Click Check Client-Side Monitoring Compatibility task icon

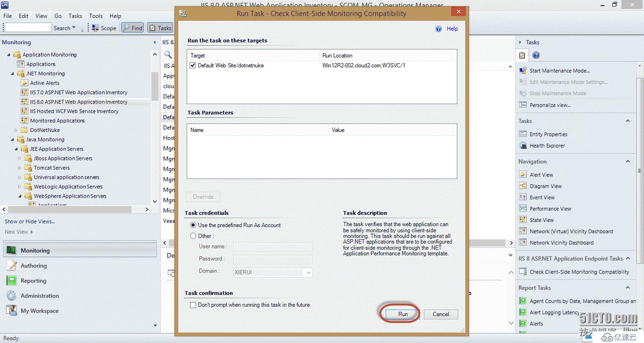click(522, 272)
